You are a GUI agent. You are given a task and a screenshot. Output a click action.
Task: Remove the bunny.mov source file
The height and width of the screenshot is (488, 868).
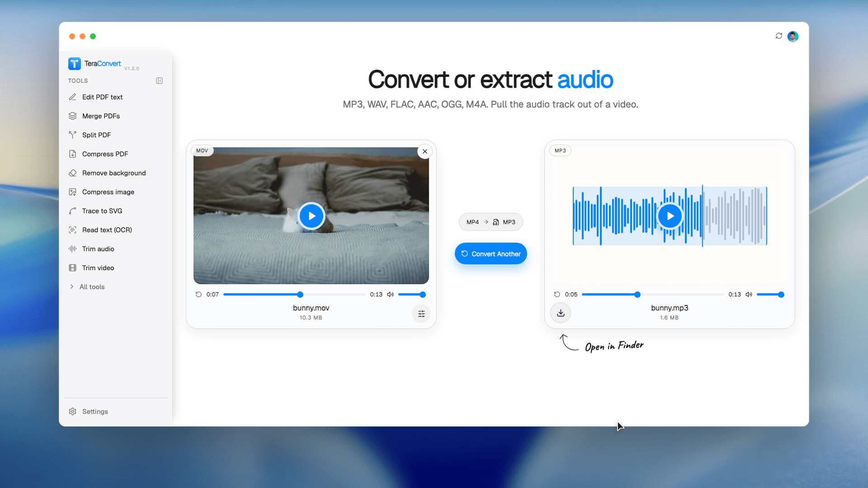click(425, 151)
